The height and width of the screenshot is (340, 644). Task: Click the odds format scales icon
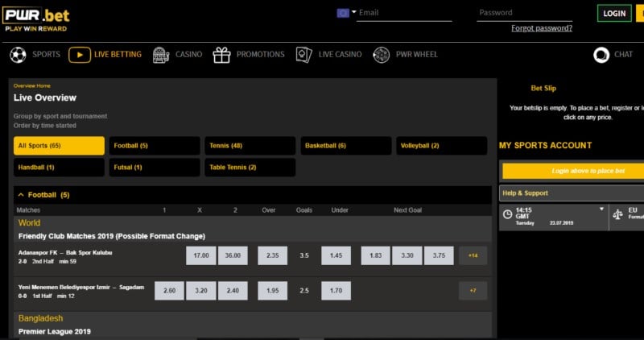617,214
